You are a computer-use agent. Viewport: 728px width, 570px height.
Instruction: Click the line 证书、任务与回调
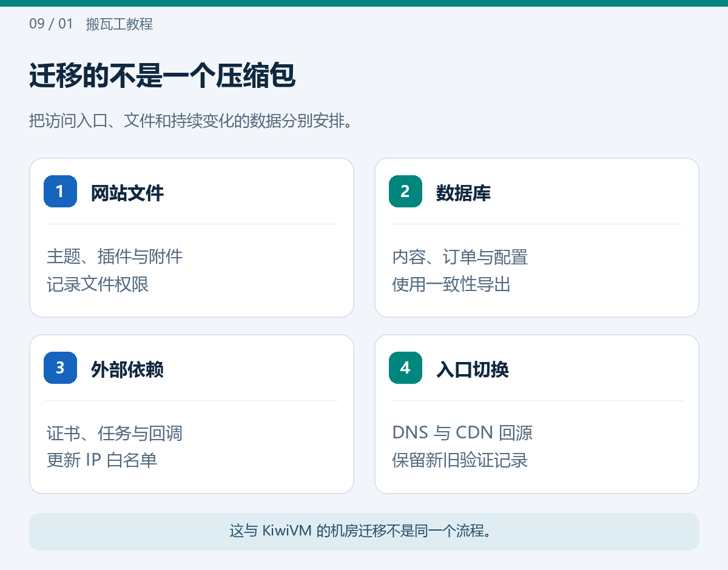pyautogui.click(x=115, y=433)
